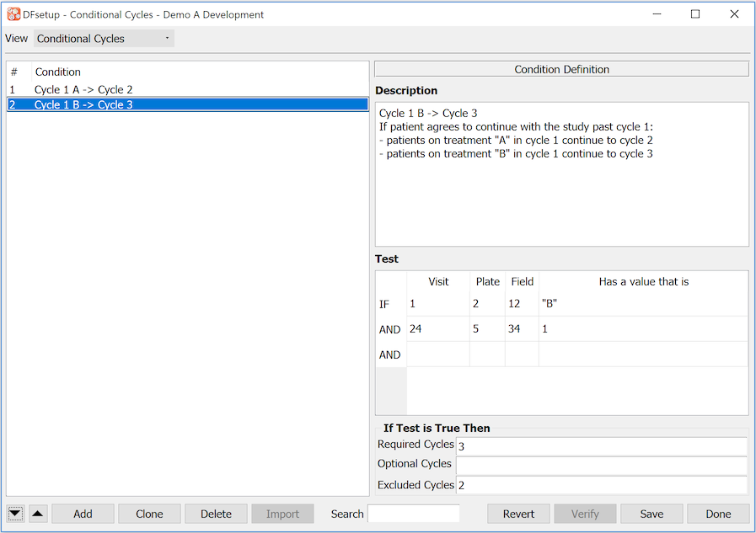
Task: Open the View dropdown showing Conditional Cycles
Action: [x=104, y=39]
